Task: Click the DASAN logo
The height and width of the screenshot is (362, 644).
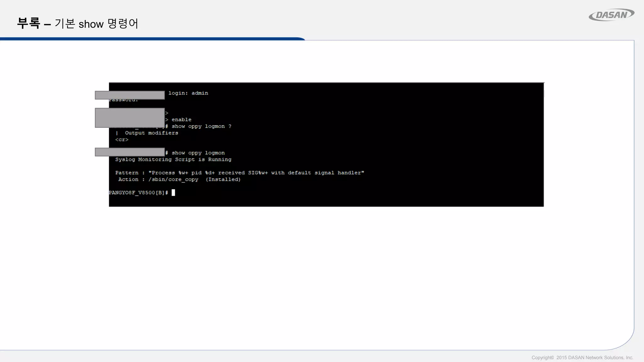Action: point(611,15)
